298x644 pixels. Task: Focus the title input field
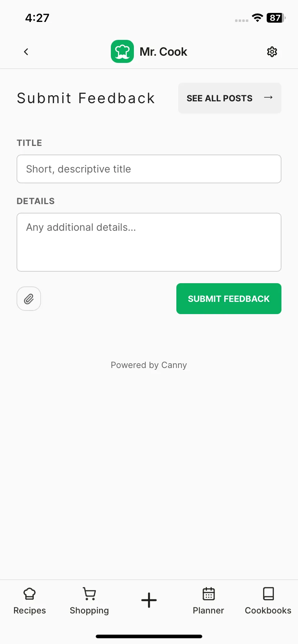(149, 169)
